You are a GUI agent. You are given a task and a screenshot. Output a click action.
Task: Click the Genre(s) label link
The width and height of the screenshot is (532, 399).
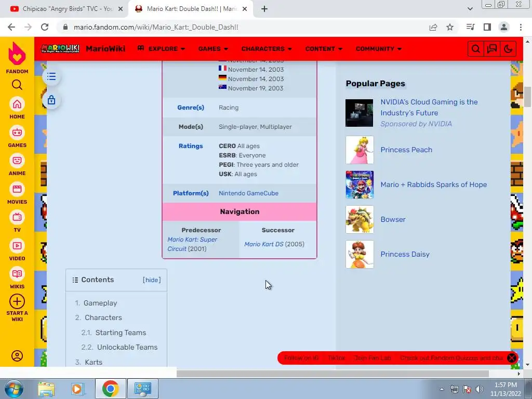[x=191, y=108]
